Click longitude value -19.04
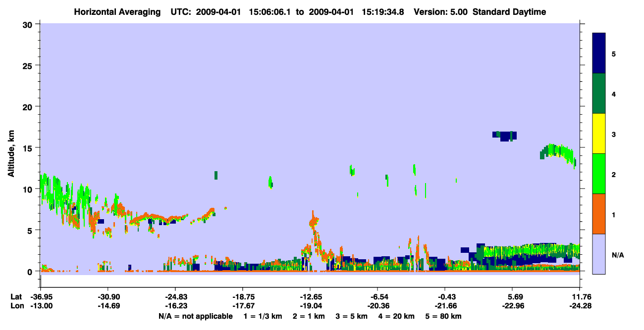The height and width of the screenshot is (330, 644). pos(310,306)
